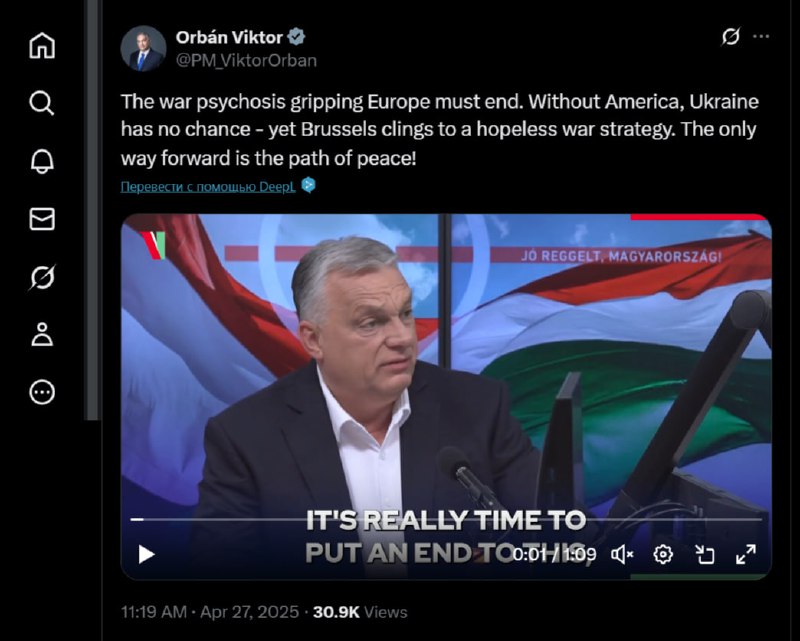The image size is (800, 641).
Task: Open Notifications bell icon
Action: [x=42, y=161]
